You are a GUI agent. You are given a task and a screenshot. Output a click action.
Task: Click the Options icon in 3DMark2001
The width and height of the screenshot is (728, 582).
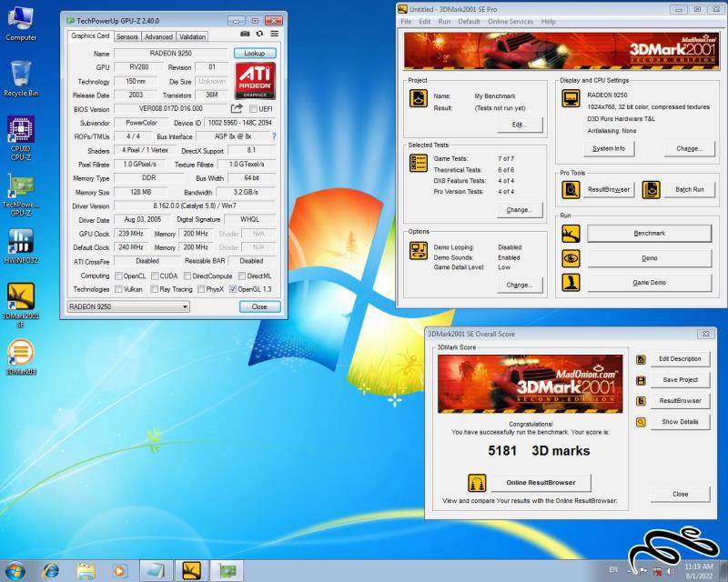tap(419, 251)
